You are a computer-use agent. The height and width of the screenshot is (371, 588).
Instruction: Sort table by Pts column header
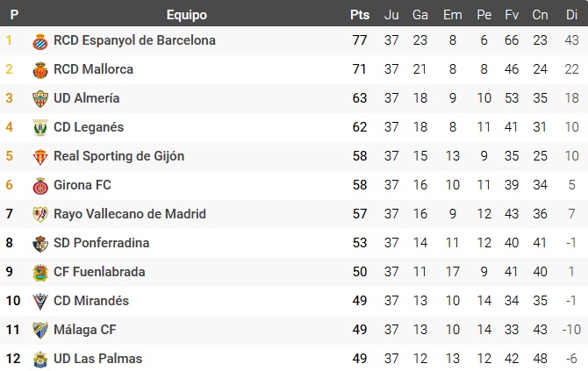[359, 15]
